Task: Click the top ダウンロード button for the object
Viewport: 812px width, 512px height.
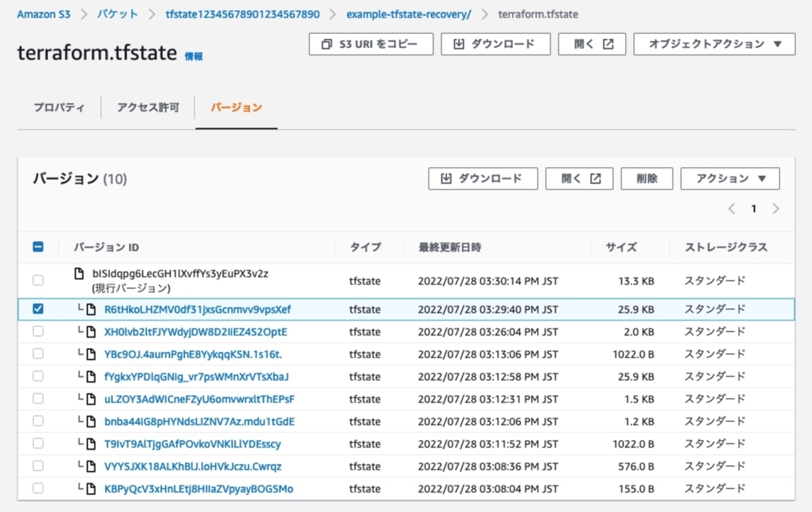Action: 495,44
